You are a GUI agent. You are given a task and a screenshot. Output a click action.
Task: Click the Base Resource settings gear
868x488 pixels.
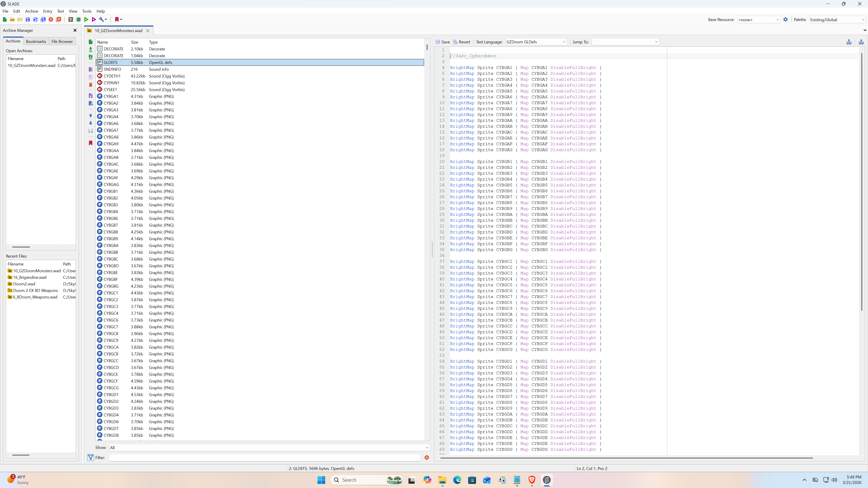pyautogui.click(x=785, y=19)
